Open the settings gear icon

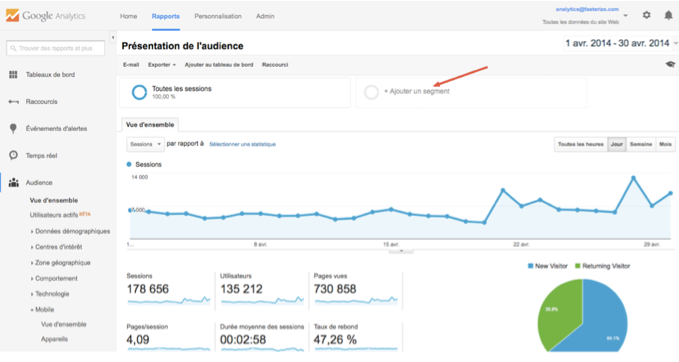point(647,15)
